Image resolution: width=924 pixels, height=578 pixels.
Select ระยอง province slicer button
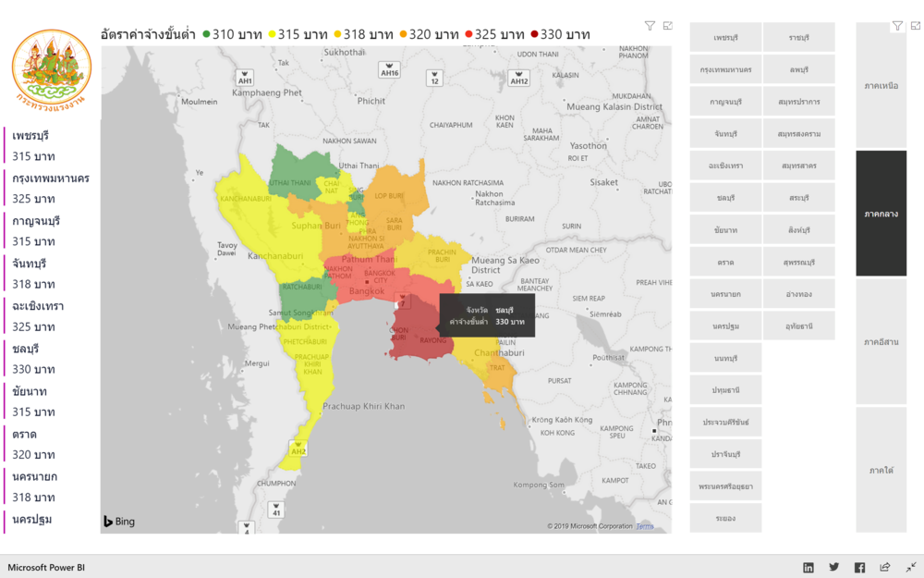tap(725, 518)
